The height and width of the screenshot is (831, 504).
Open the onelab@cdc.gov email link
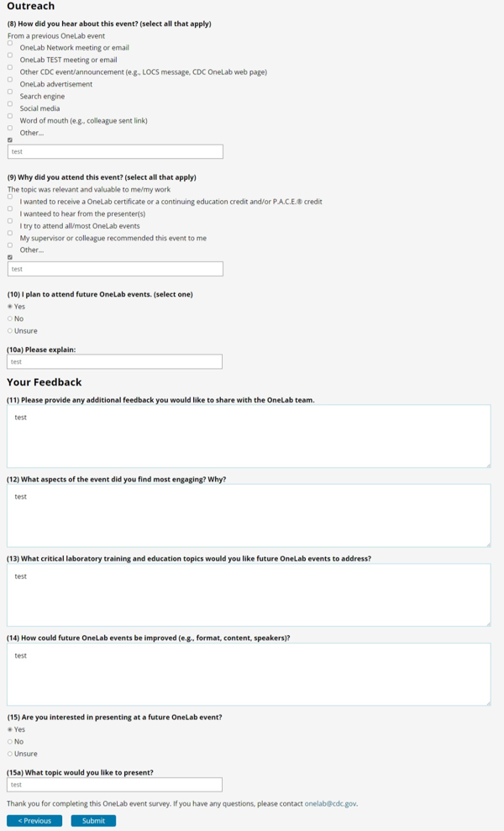(330, 804)
